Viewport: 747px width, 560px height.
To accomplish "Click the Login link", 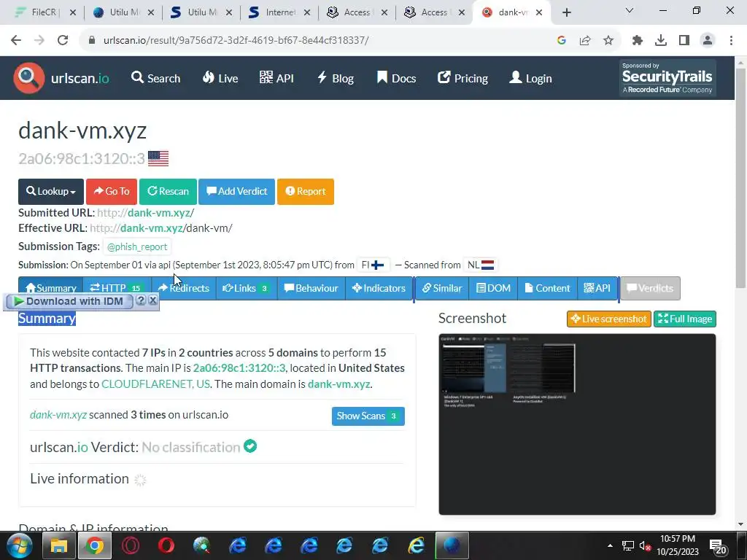I will (531, 78).
